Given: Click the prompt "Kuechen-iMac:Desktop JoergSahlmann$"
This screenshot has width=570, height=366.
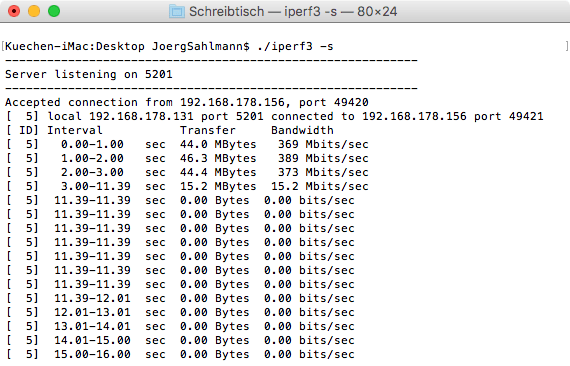Looking at the screenshot, I should tap(127, 47).
